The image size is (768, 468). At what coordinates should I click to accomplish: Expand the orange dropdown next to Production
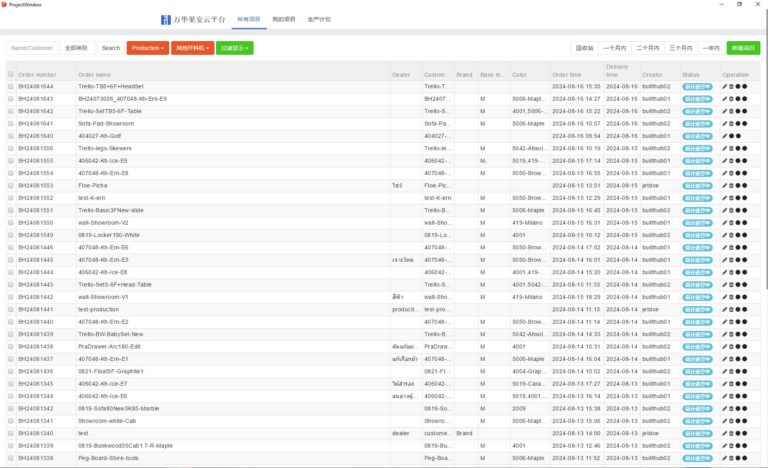[x=192, y=48]
